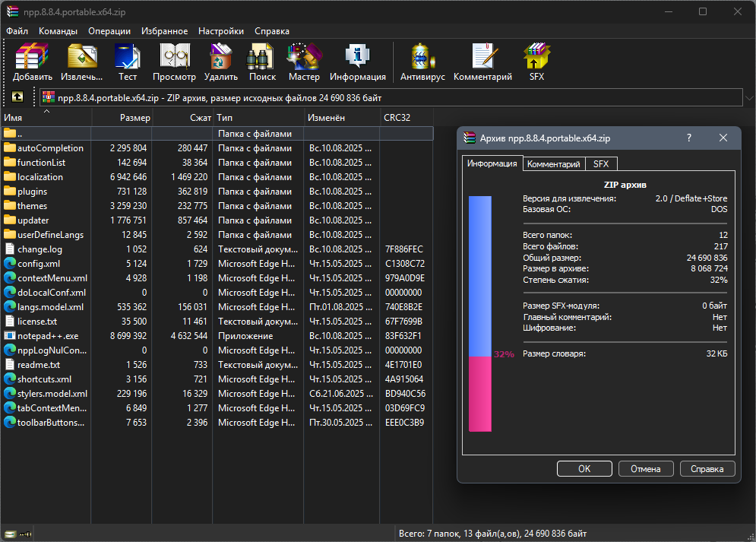Select the readme.txt file
This screenshot has height=542, width=756.
point(217,365)
